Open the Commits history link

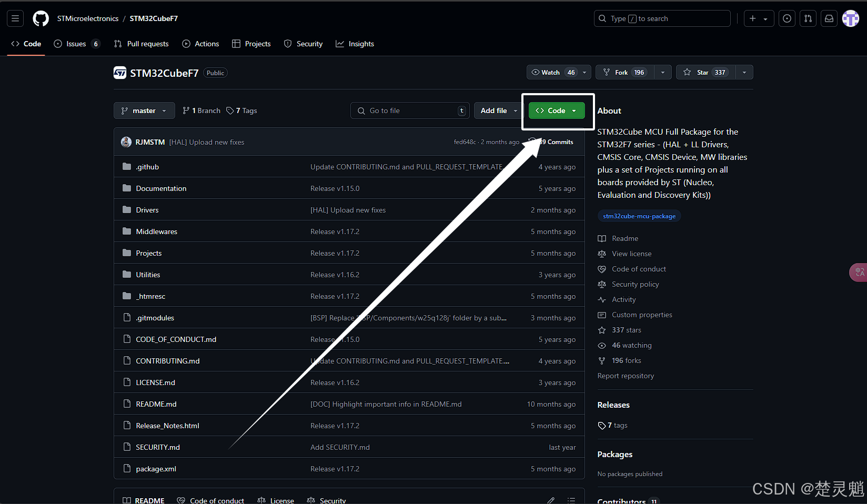[x=552, y=142]
